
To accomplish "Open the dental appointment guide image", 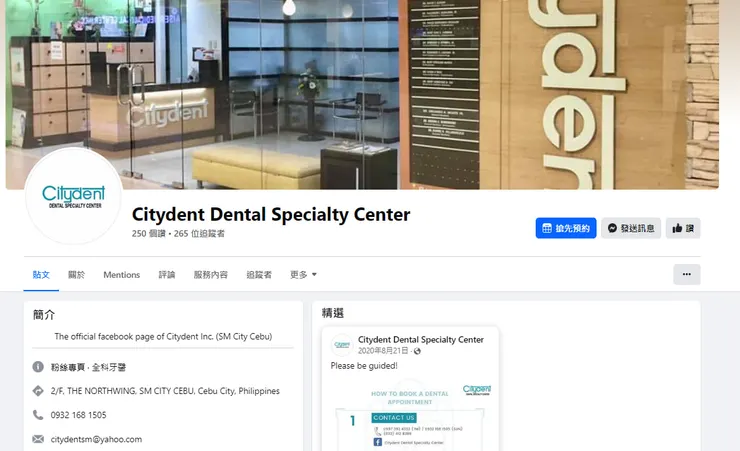I will tap(410, 414).
